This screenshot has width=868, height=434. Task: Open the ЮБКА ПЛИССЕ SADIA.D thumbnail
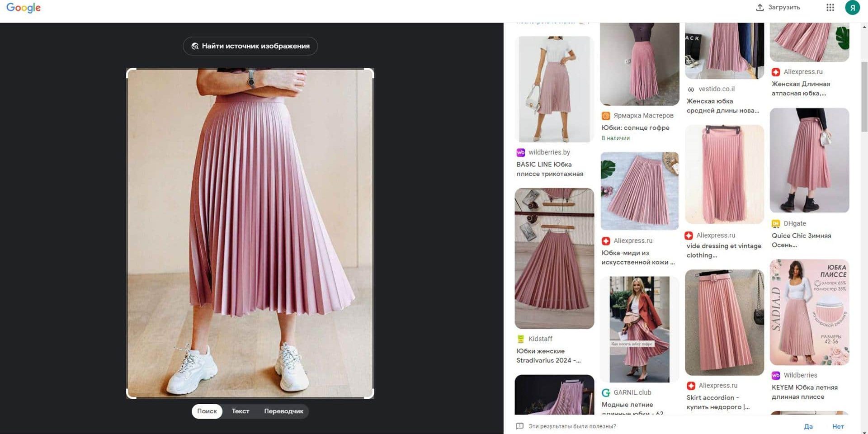tap(809, 312)
